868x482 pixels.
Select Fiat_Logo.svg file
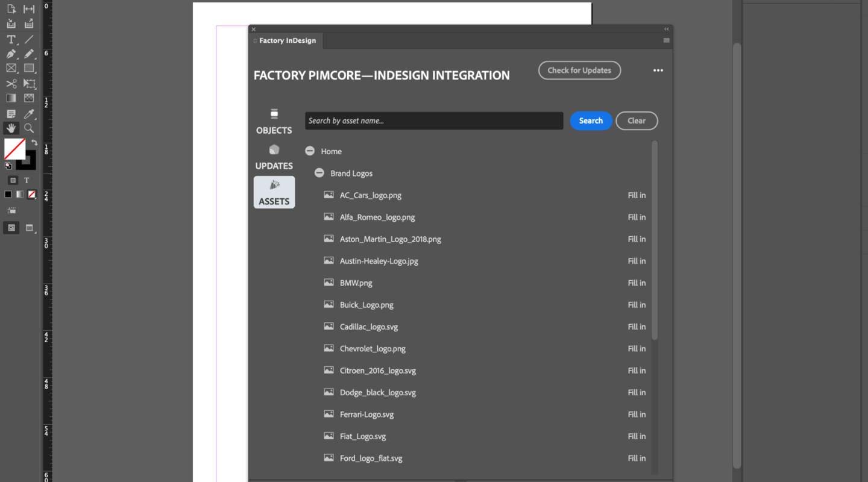click(x=363, y=436)
